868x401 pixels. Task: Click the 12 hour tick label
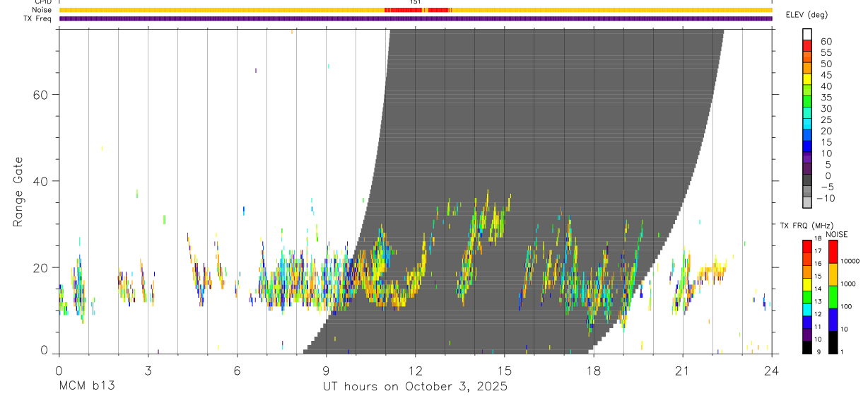[x=416, y=371]
